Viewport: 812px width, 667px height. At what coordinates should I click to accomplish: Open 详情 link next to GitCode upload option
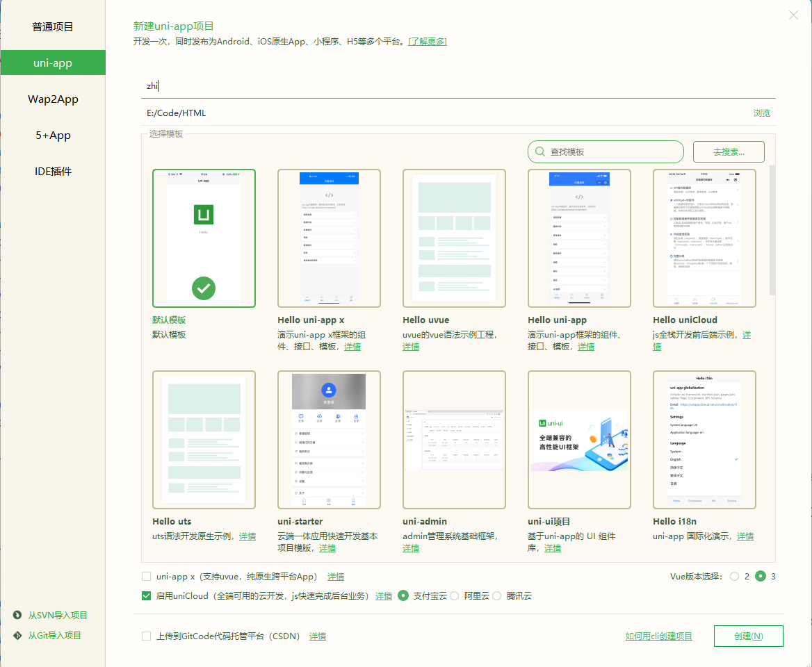point(318,636)
